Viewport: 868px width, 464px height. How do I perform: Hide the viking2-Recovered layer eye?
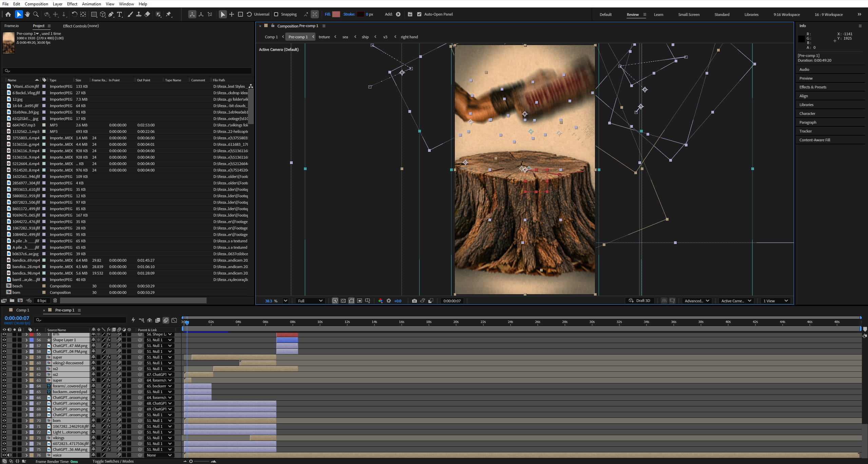(x=4, y=363)
